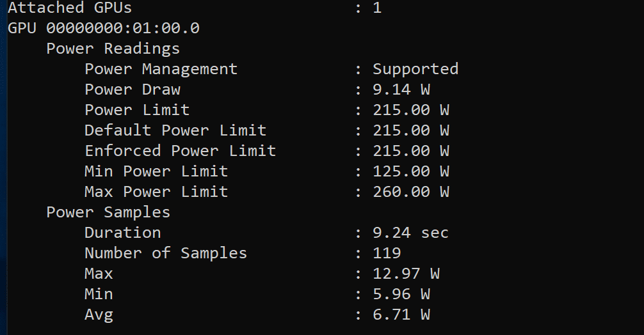
Task: Click the attached GPU count value 1
Action: pos(377,8)
